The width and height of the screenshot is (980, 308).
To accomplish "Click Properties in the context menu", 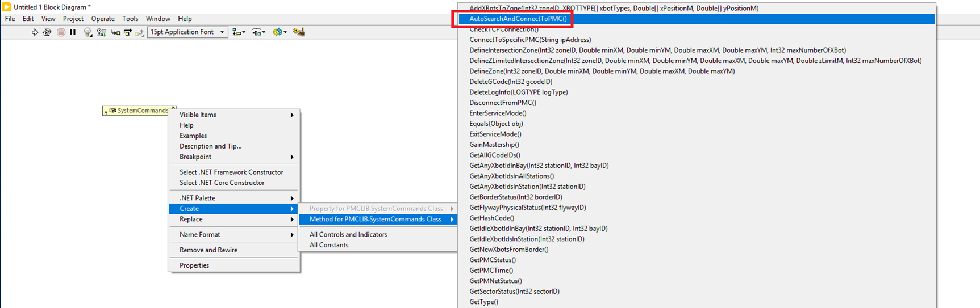I will 194,265.
